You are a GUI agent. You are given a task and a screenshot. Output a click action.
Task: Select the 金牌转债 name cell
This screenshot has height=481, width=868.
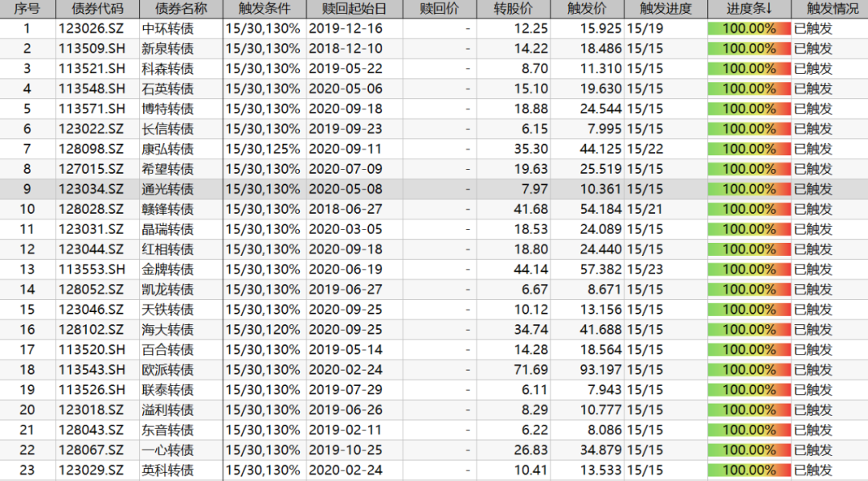tap(167, 269)
